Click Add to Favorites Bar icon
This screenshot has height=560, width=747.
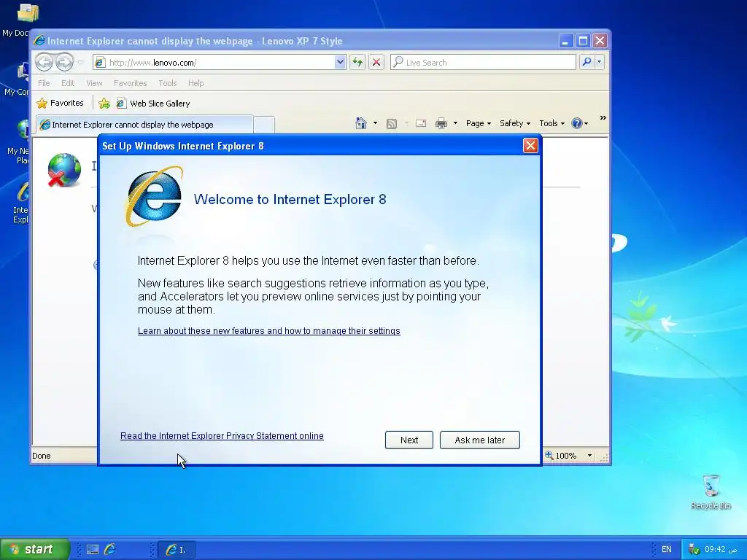tap(104, 104)
